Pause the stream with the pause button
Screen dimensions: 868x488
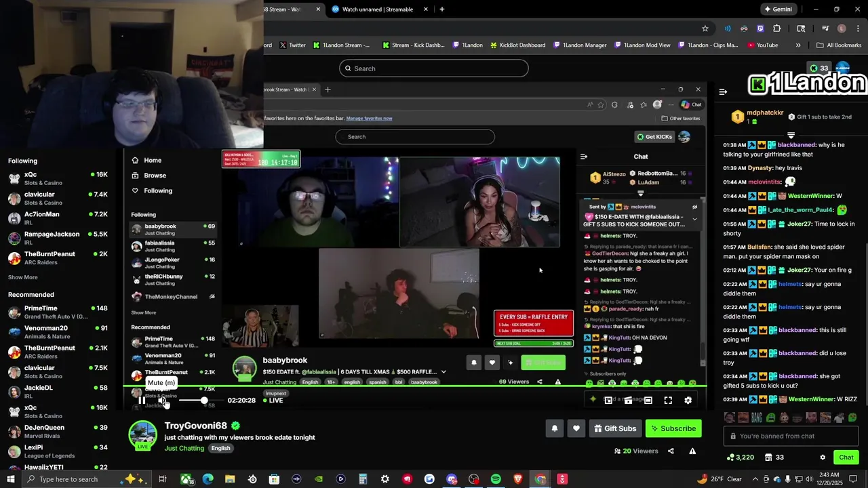coord(142,401)
